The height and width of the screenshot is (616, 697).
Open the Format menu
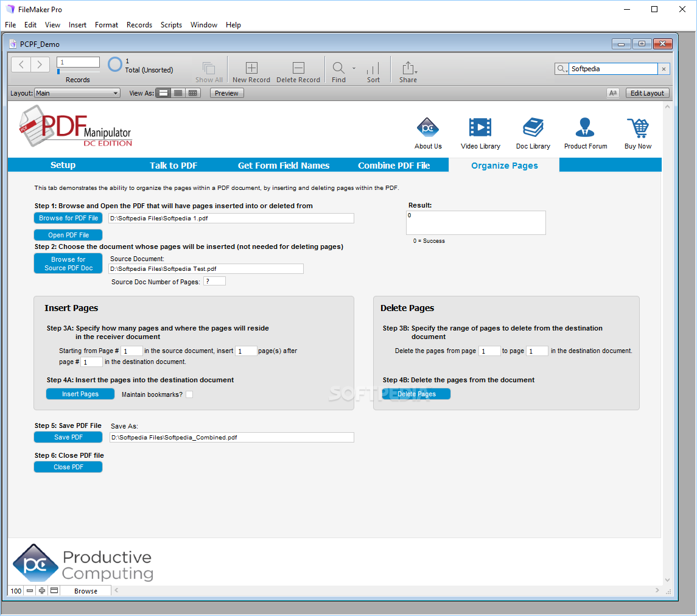[107, 25]
